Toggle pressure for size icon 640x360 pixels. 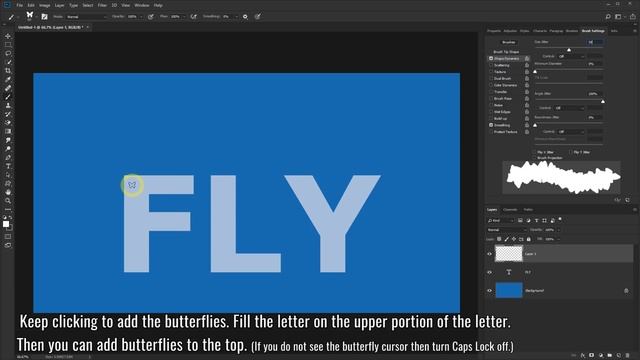point(258,17)
